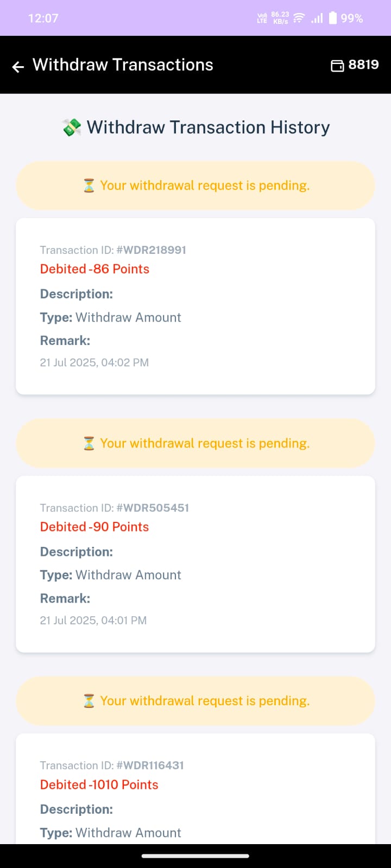391x868 pixels.
Task: Tap hourglass icon on first pending banner
Action: click(89, 186)
